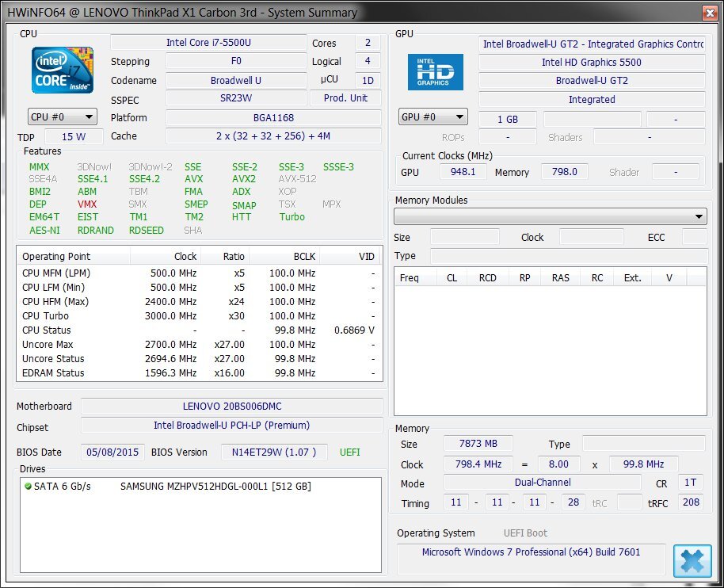
Task: Click the green SATA drive status icon
Action: [27, 486]
